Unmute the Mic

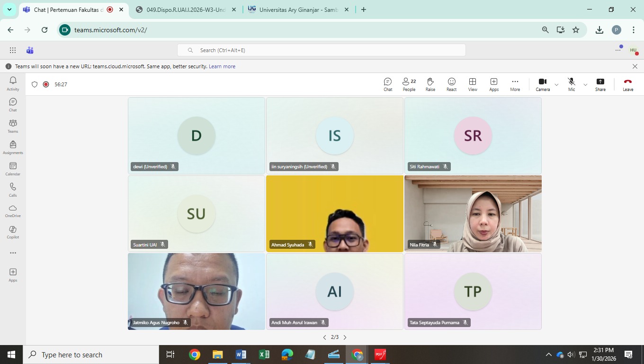click(572, 84)
